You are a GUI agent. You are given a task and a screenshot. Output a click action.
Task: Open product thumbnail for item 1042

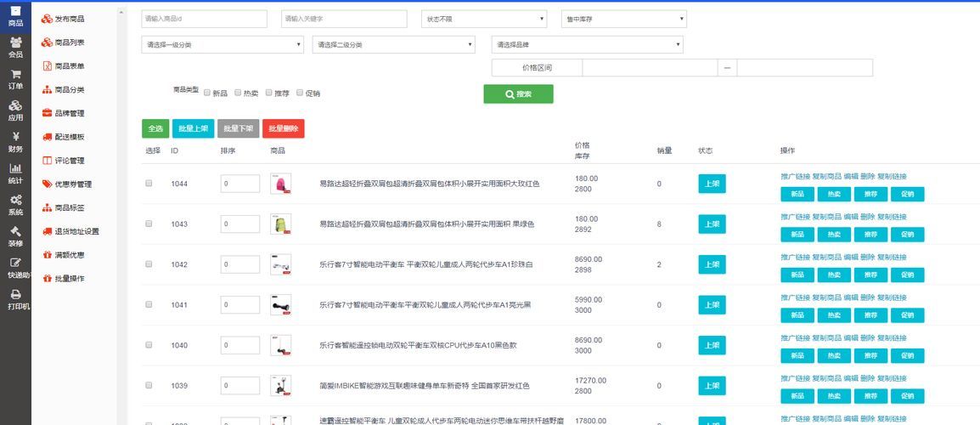[280, 264]
